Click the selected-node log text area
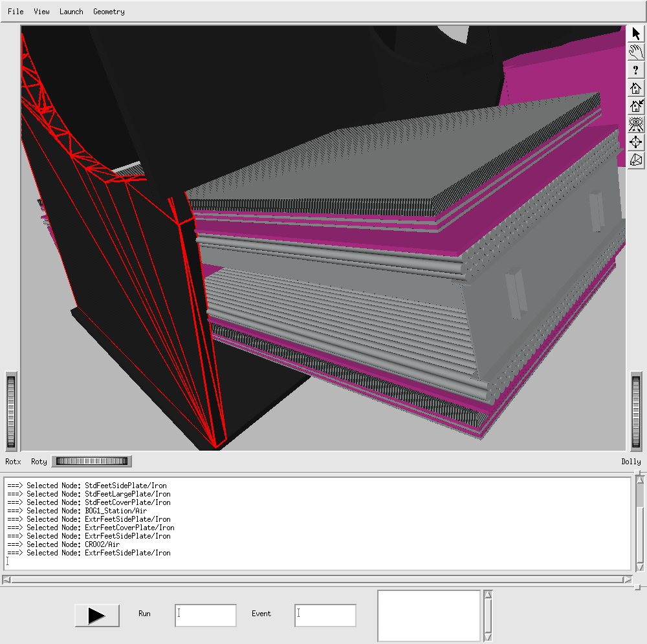Image resolution: width=647 pixels, height=644 pixels. 317,524
